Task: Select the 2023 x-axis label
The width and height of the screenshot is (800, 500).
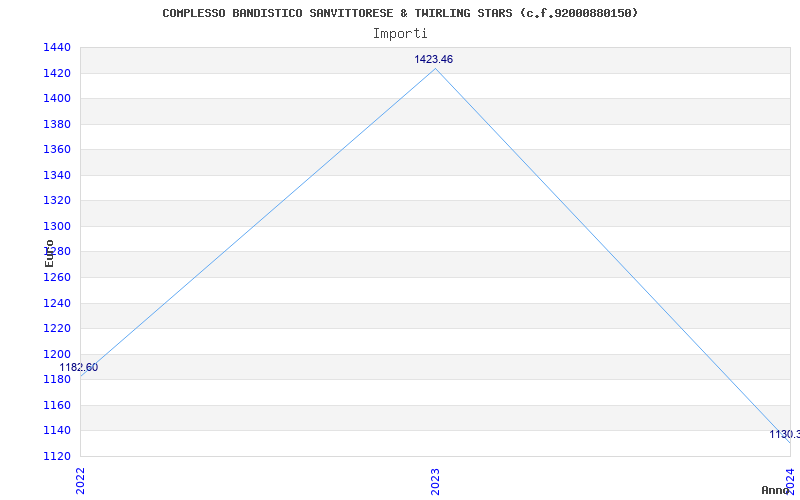Action: pyautogui.click(x=435, y=481)
